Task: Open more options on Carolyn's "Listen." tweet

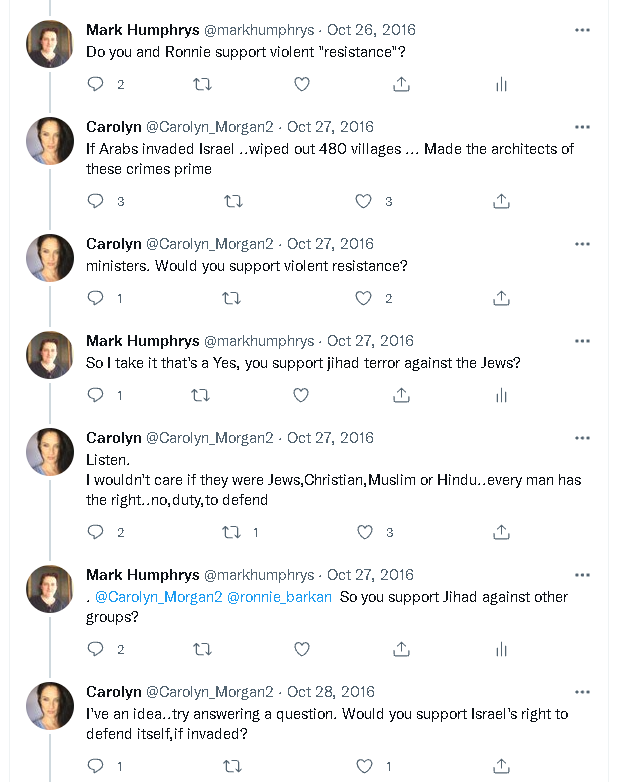Action: click(x=582, y=438)
